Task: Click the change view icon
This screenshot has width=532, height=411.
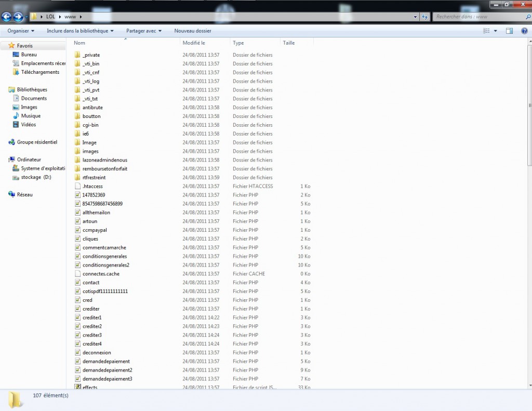Action: 486,31
